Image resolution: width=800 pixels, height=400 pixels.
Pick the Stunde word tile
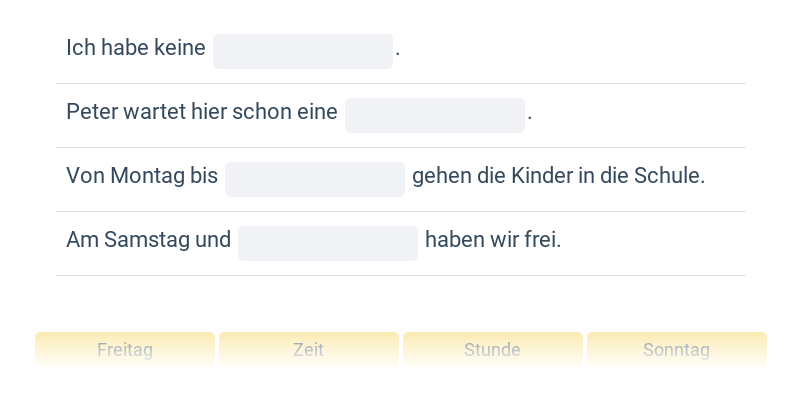(492, 350)
